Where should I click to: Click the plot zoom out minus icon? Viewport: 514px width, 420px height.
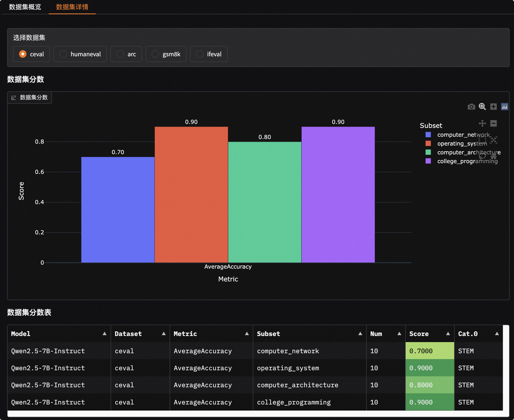click(493, 123)
